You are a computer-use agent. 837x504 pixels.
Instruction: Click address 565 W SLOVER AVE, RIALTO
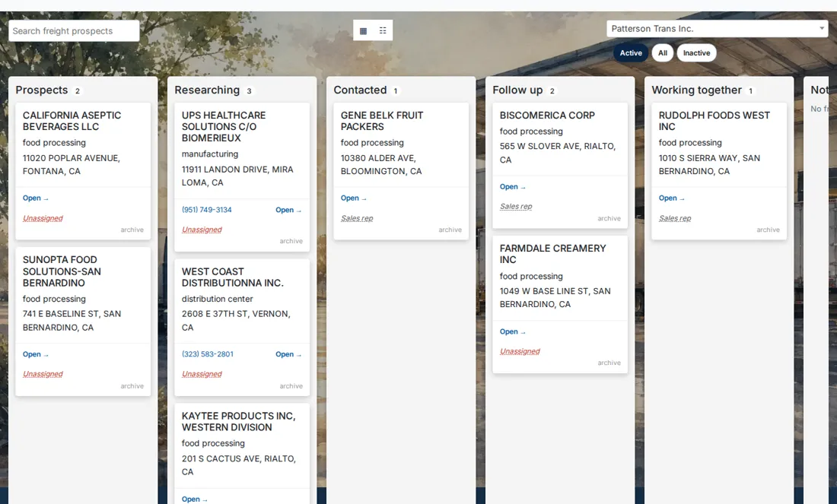(557, 153)
